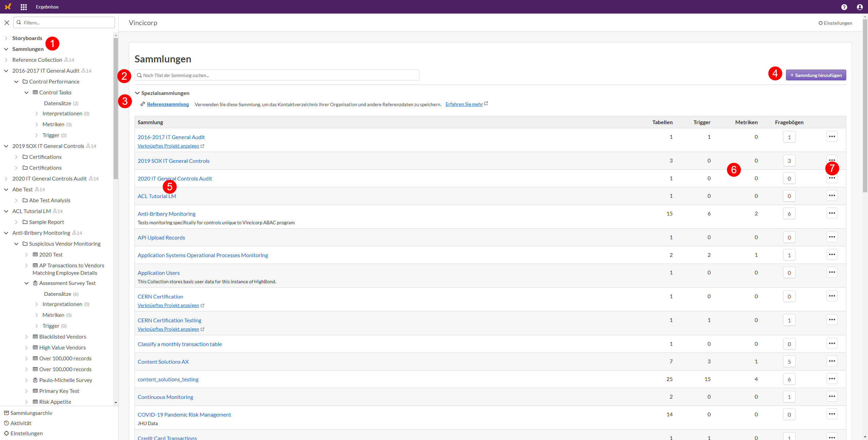Click Fragebögen count 5 for Content Solutions AX
Viewport: 868px width, 440px height.
click(x=789, y=361)
